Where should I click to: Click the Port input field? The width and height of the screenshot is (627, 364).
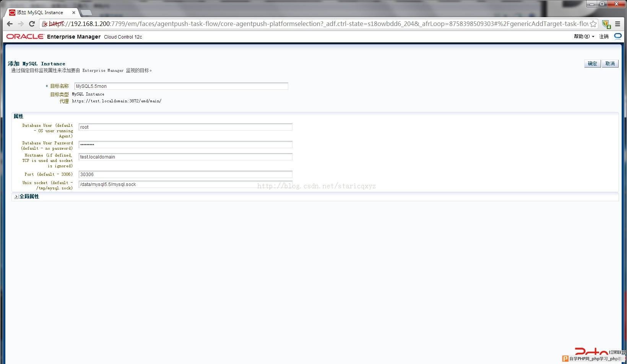(x=185, y=175)
